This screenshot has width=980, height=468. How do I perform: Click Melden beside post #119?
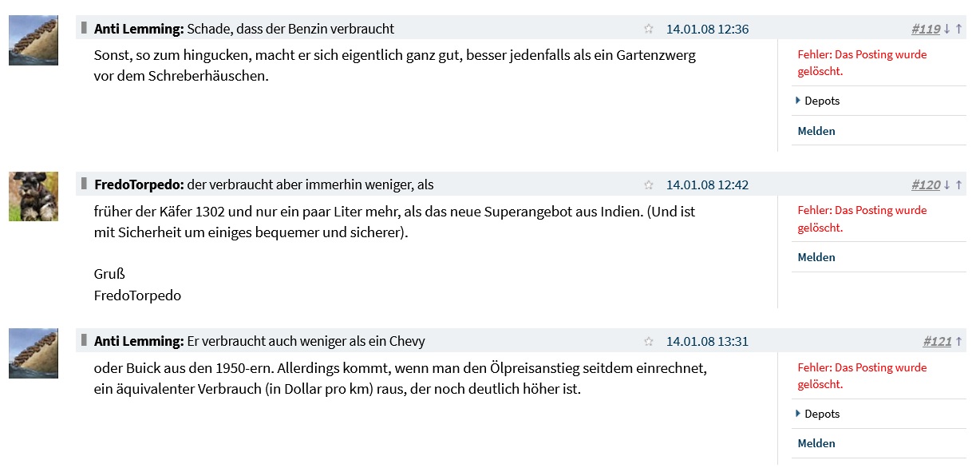[816, 131]
